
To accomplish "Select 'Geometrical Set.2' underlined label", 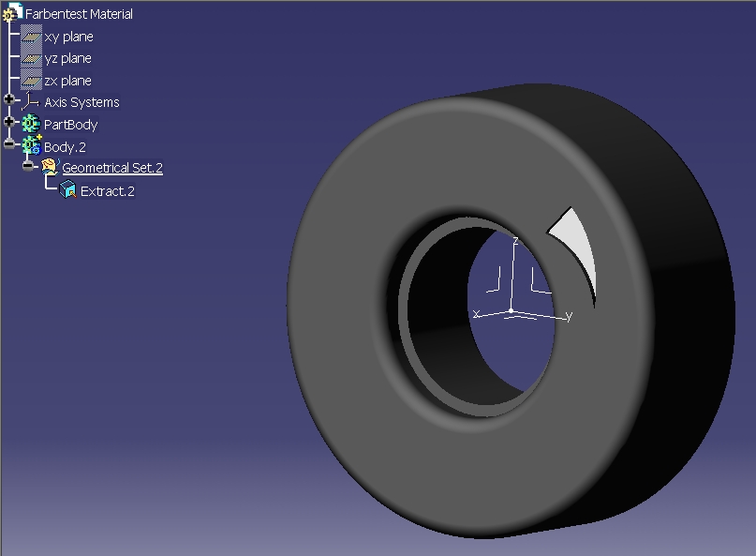I will (112, 168).
